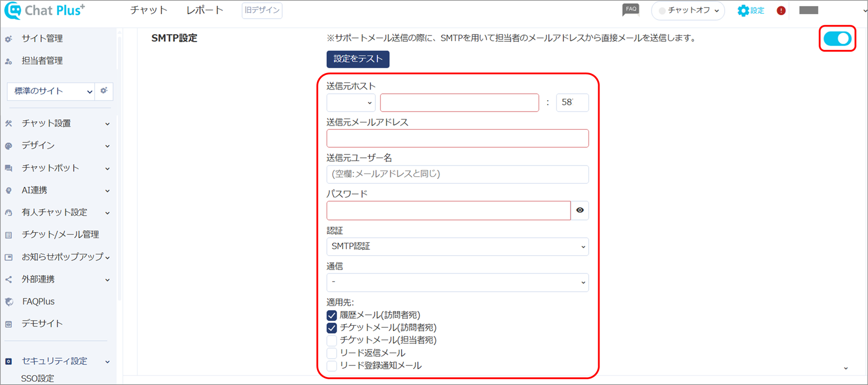Click the 送信元ユーザー名 field
The width and height of the screenshot is (868, 385).
pos(457,174)
